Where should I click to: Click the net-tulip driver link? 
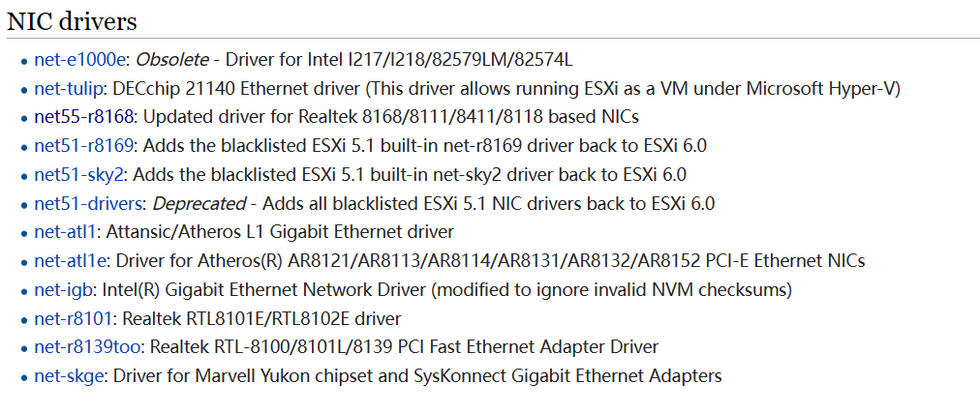[69, 89]
